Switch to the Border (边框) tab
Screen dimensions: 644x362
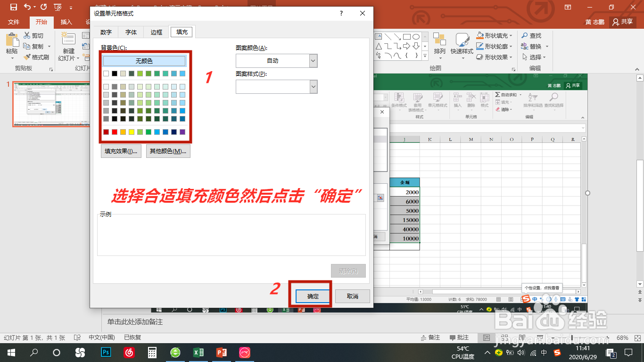click(157, 32)
